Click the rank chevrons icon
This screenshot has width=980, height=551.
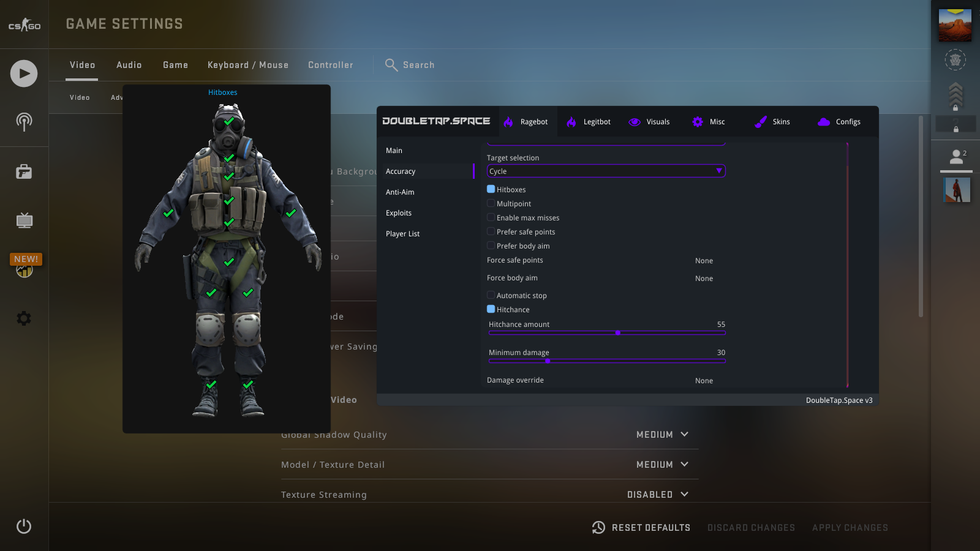pos(956,96)
